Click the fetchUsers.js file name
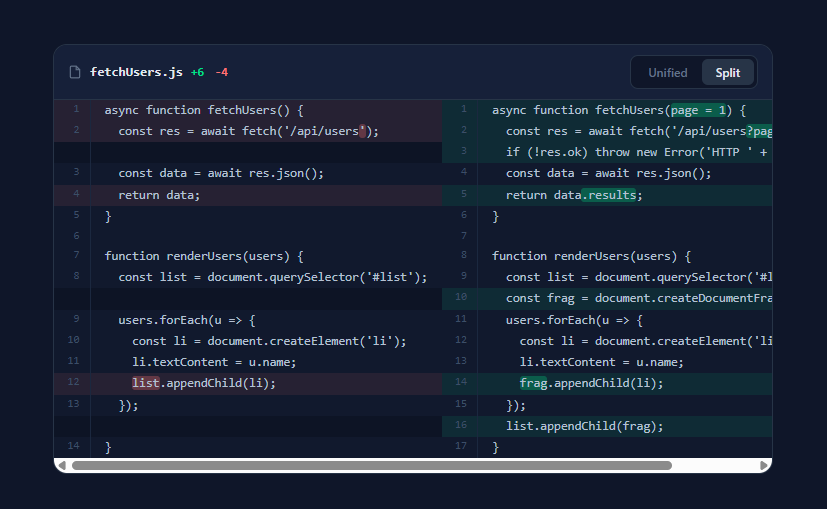The image size is (827, 509). (x=136, y=72)
